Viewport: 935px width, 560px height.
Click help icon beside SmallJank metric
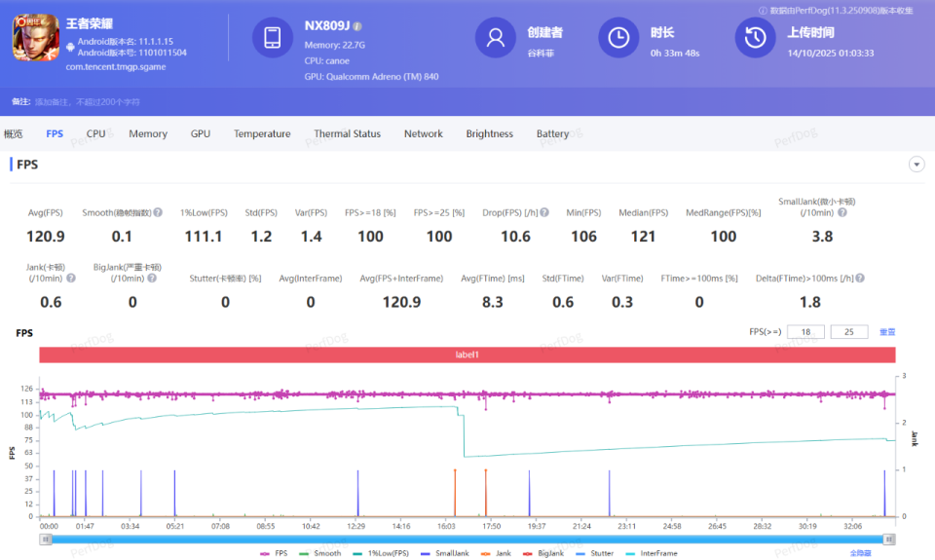(x=841, y=212)
